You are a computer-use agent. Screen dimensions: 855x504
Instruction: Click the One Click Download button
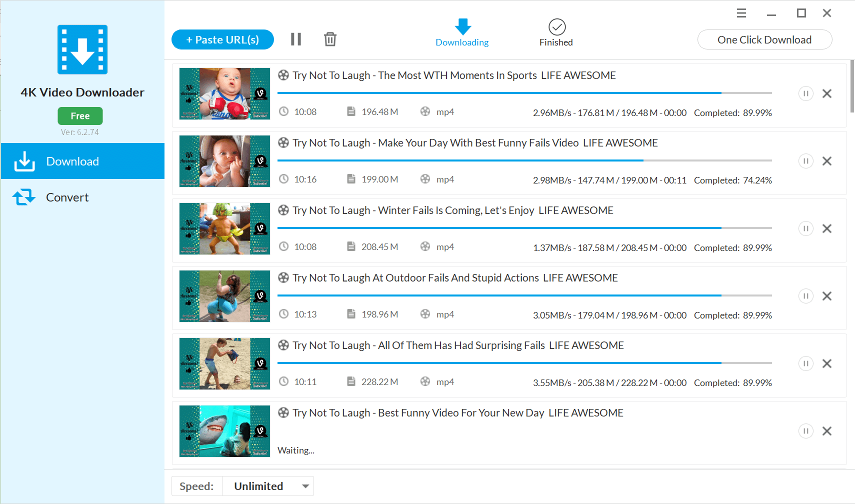coord(764,39)
